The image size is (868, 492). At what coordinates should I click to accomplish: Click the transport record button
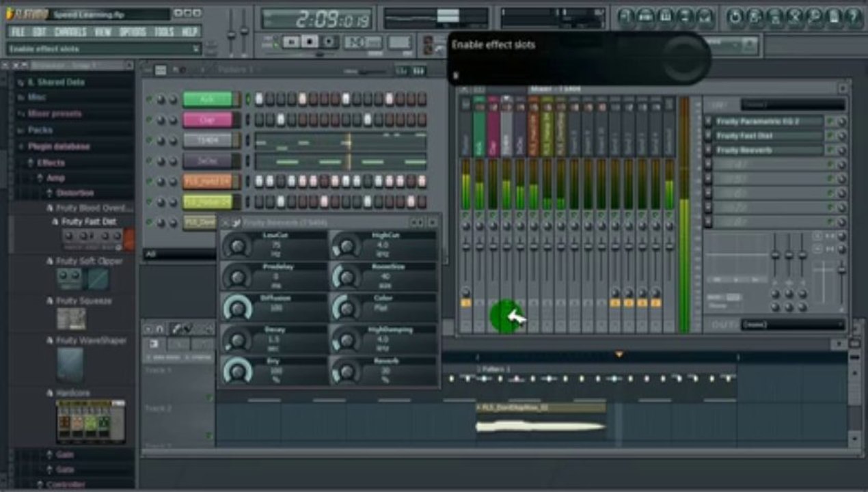coord(329,42)
